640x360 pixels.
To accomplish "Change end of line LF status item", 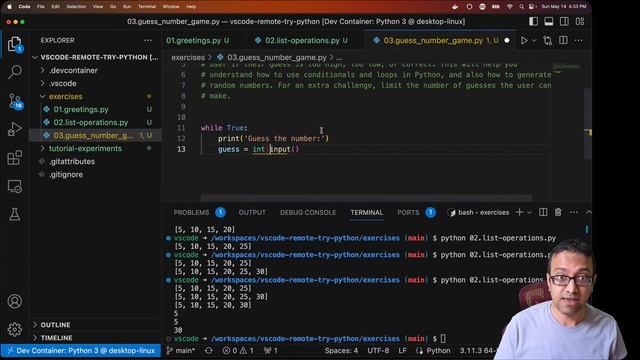I will click(402, 351).
